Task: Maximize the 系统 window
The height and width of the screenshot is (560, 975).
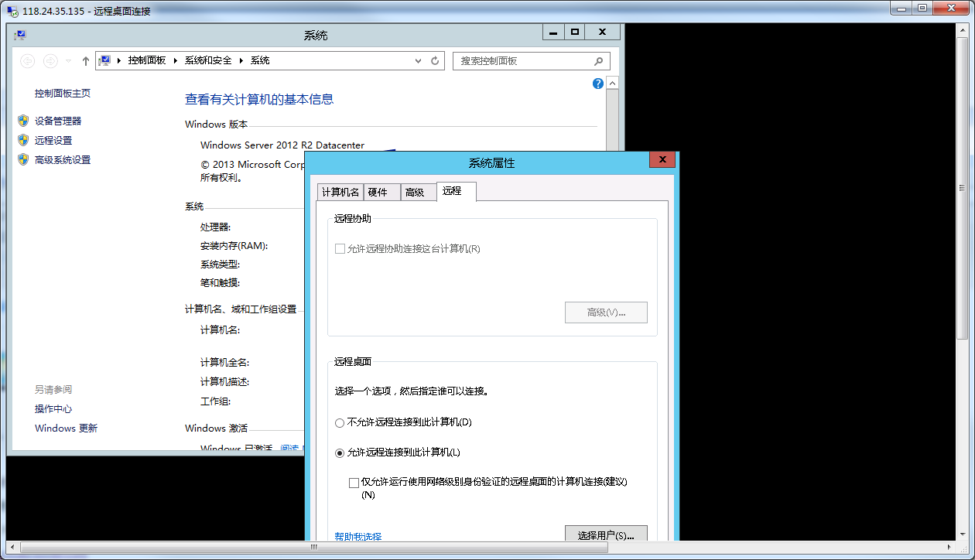Action: [x=574, y=32]
